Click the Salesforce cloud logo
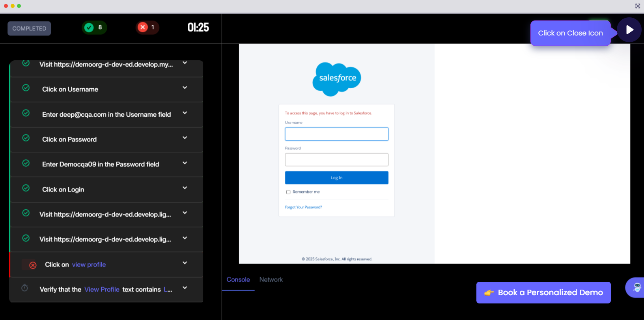 (337, 79)
